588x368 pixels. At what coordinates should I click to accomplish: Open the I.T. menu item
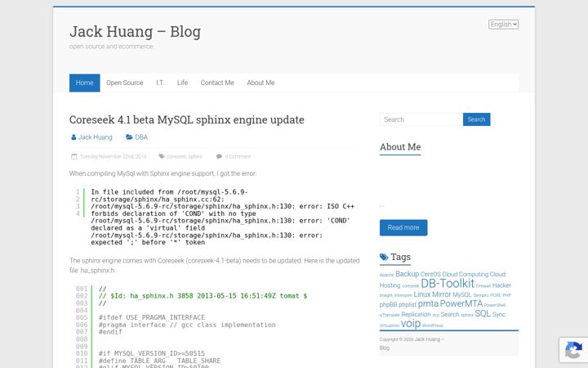coord(160,83)
